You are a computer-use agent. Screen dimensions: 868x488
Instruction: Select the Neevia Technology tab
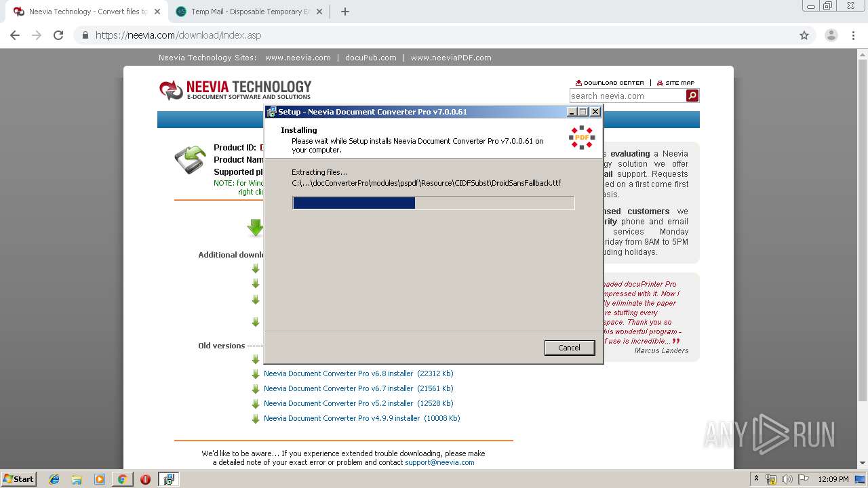click(87, 12)
